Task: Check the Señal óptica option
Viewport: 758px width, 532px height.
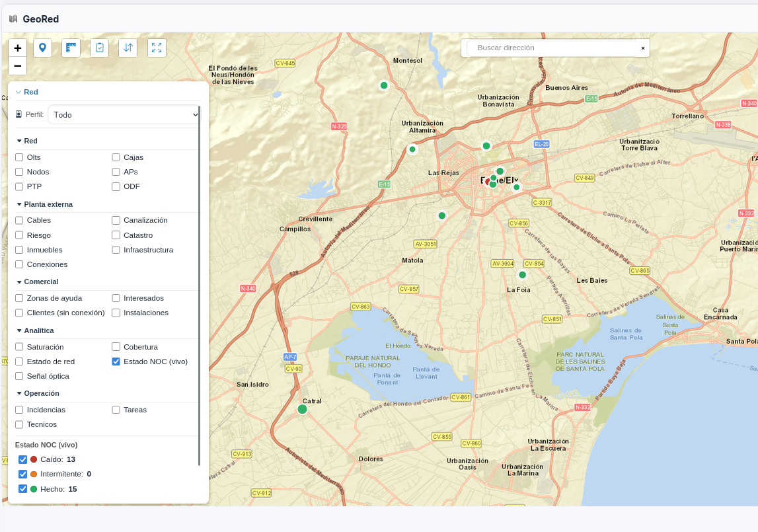Action: click(x=19, y=376)
